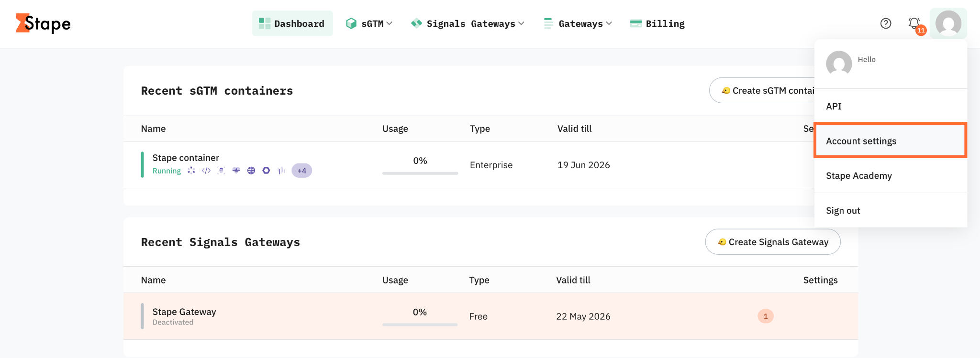Viewport: 980px width, 358px height.
Task: Click the Type header in Signals Gateways table
Action: point(479,280)
